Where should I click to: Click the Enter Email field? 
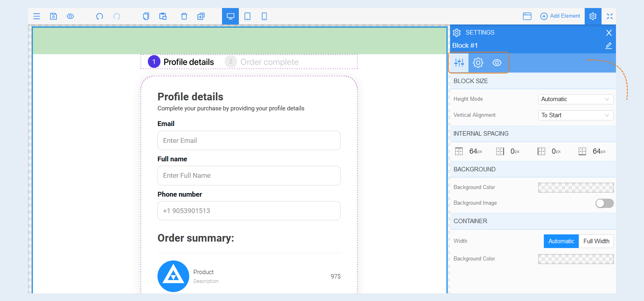pos(249,140)
